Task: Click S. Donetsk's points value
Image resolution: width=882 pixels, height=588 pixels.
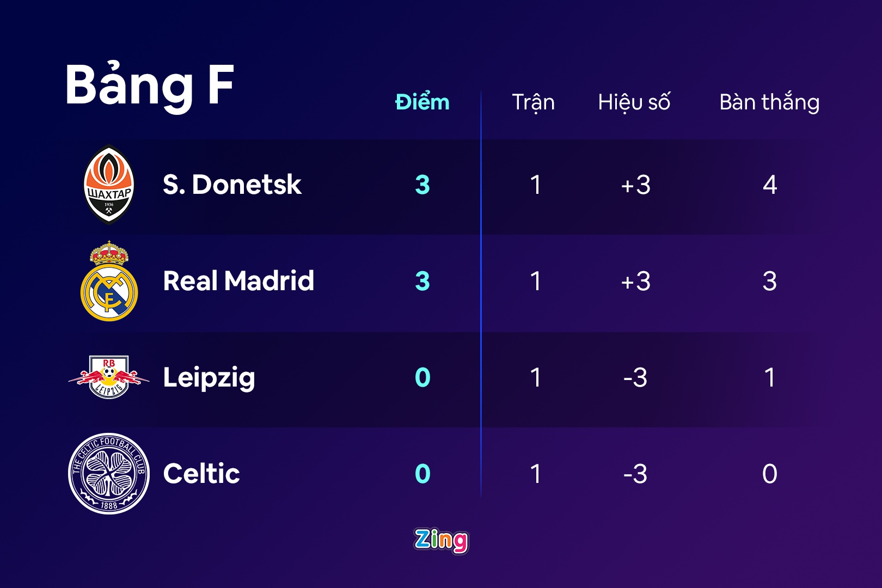Action: (x=422, y=185)
